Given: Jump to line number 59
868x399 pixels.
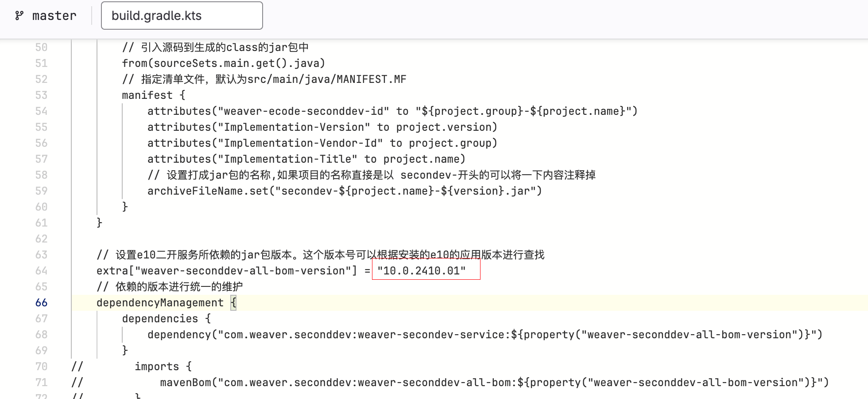Looking at the screenshot, I should pyautogui.click(x=41, y=191).
